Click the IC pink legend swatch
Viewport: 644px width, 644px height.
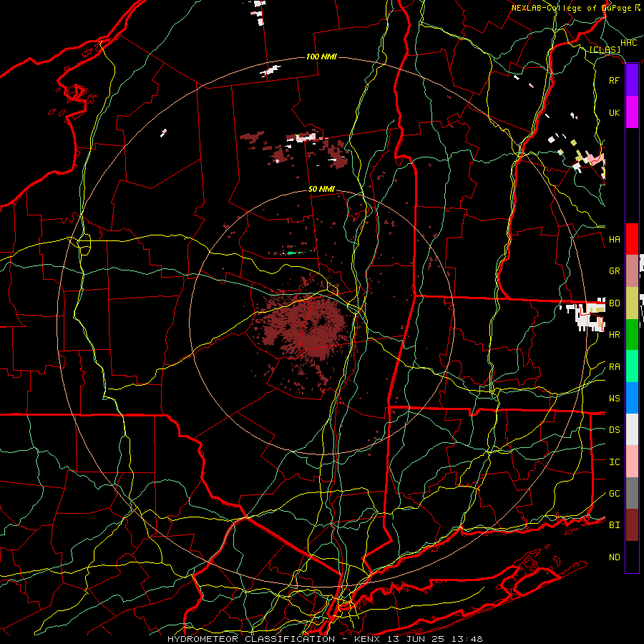[632, 462]
